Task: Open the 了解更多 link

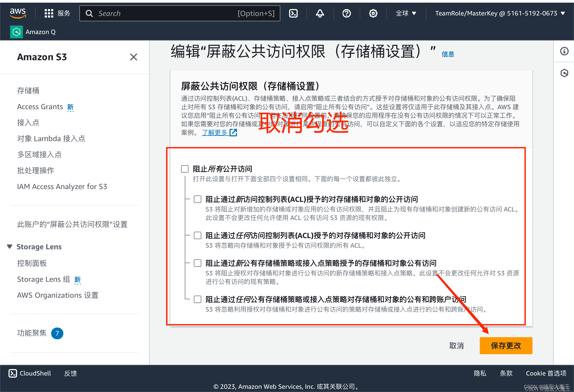Action: 215,133
